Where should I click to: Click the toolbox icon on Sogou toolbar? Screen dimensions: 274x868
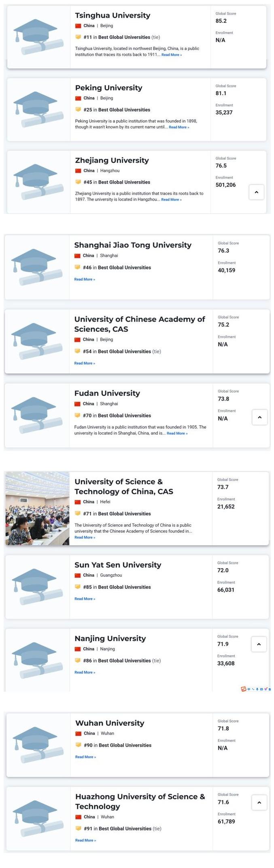(x=270, y=689)
